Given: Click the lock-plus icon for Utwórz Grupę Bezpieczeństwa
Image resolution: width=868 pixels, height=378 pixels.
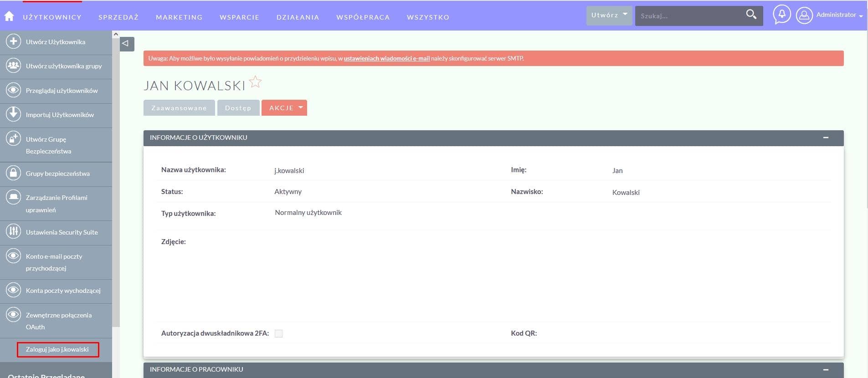Looking at the screenshot, I should point(14,138).
